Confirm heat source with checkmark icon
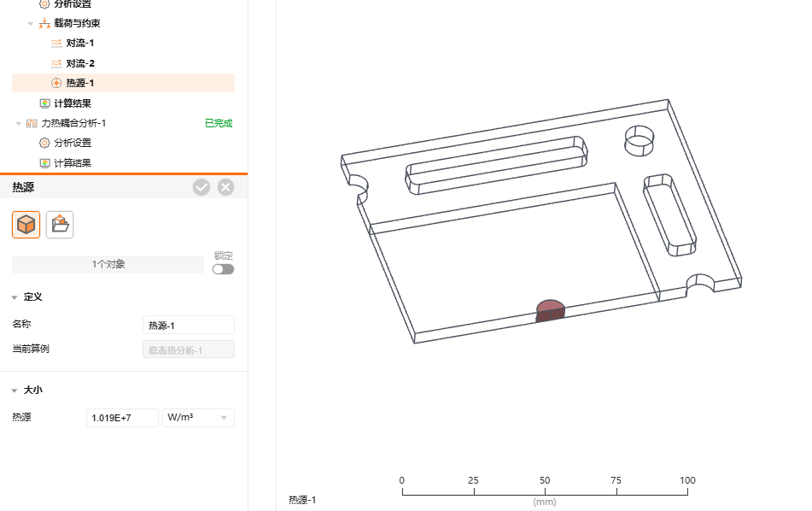Screen dimensions: 812x511 pos(202,187)
